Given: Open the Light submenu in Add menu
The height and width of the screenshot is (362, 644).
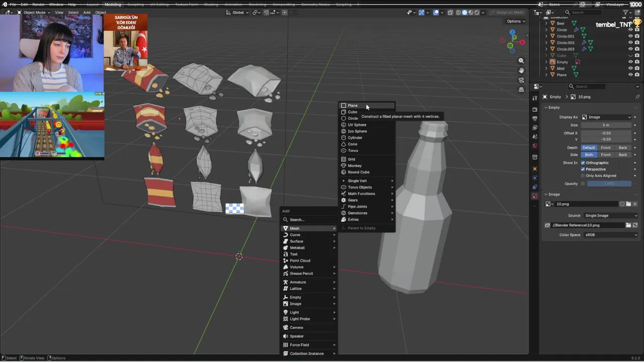Looking at the screenshot, I should coord(308,312).
